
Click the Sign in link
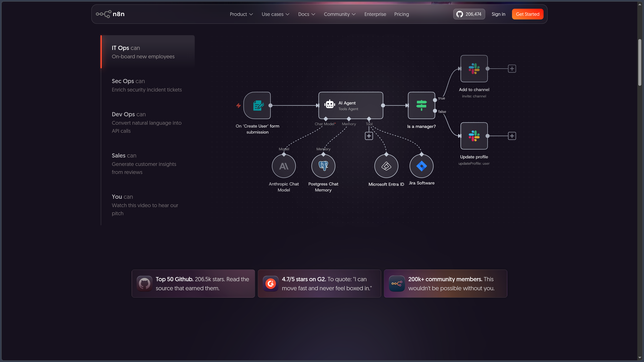[x=498, y=14]
